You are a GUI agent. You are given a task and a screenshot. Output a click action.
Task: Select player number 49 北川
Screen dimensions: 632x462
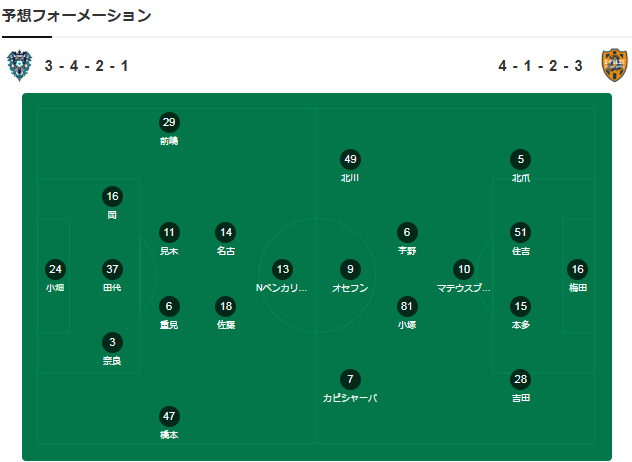click(350, 159)
